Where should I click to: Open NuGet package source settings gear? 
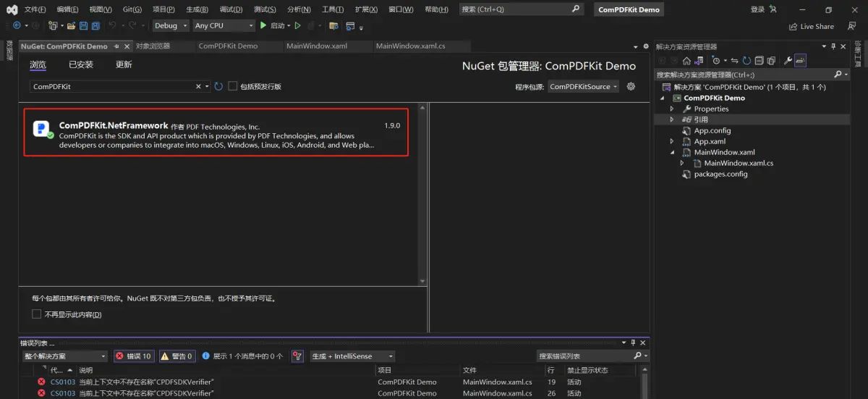(631, 86)
